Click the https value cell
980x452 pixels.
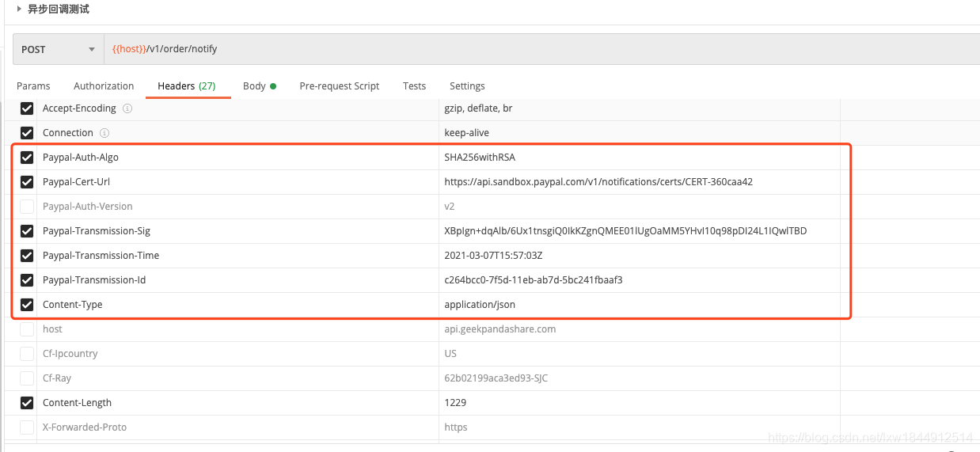point(640,427)
